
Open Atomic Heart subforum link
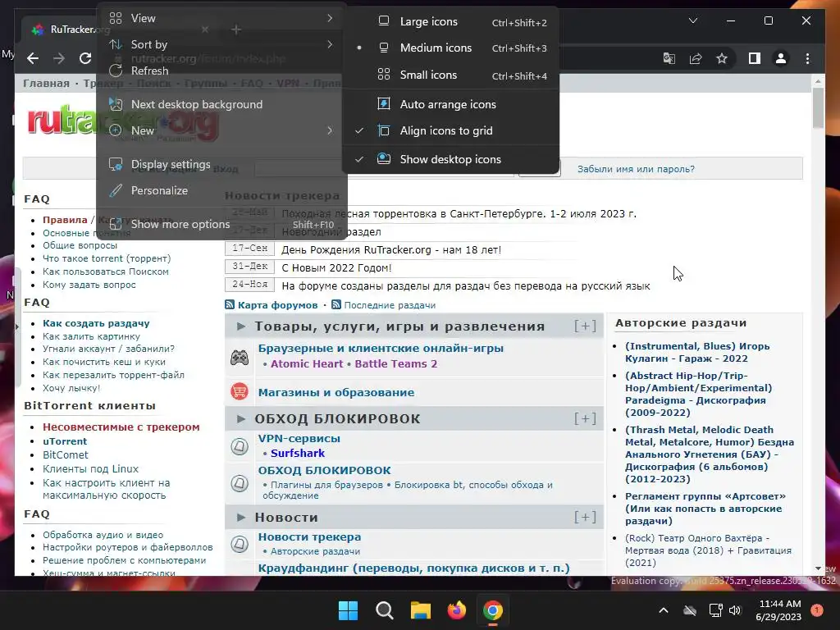307,363
